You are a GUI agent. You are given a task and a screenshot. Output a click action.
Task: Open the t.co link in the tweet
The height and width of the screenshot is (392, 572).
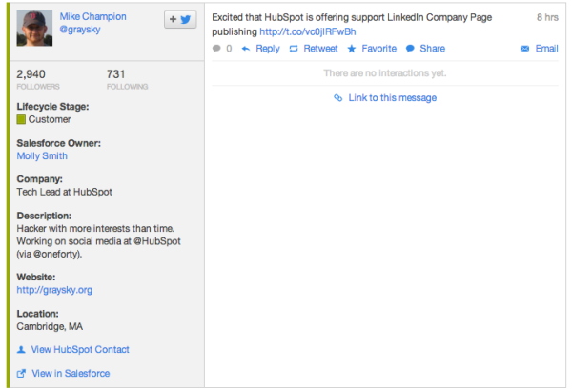[x=308, y=32]
